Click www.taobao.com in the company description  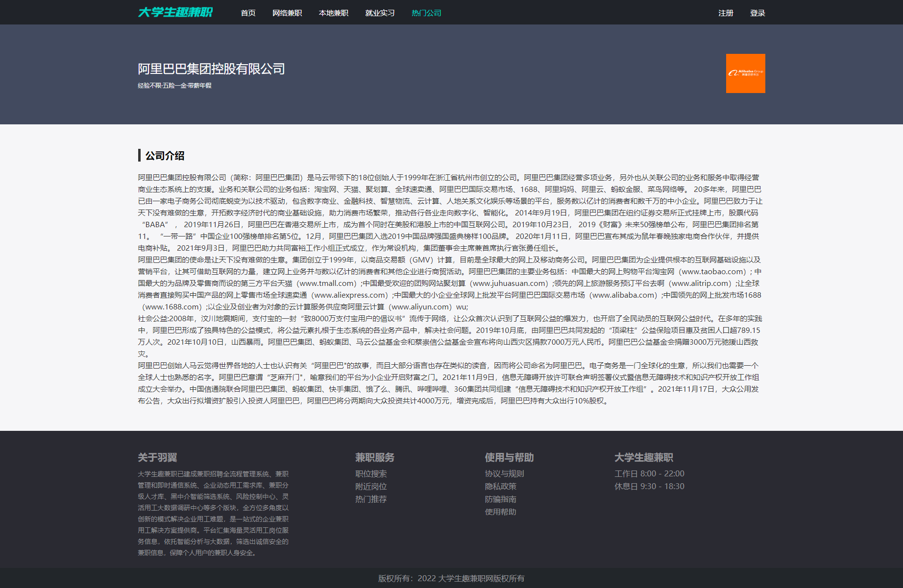pos(713,272)
